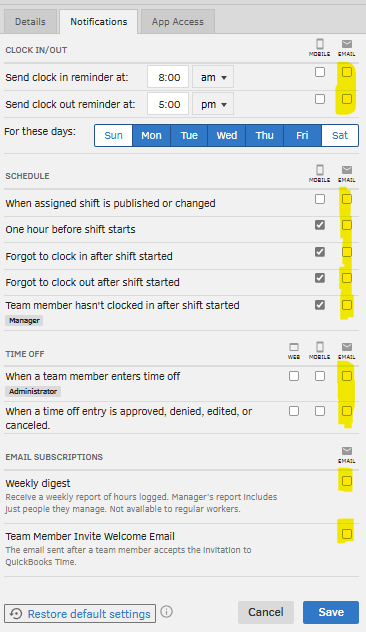Viewport: 366px width, 632px height.
Task: Click the Email envelope icon in Clock In/Out header
Action: pos(347,44)
